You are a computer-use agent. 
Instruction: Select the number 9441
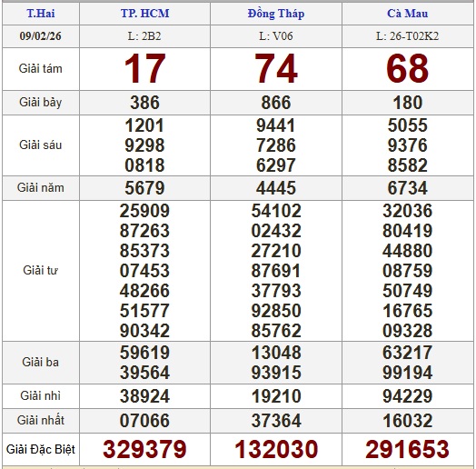[276, 125]
